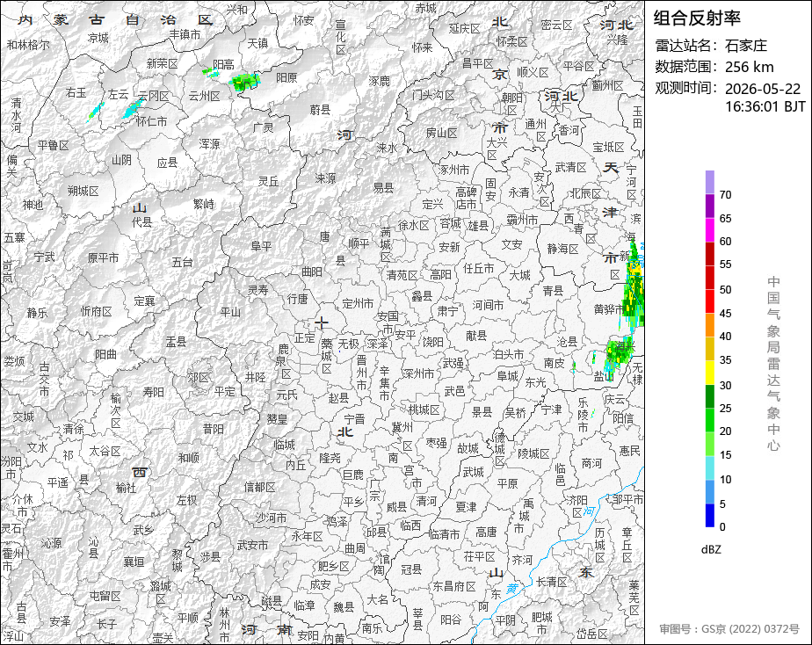Click the time stamp 16:36:01 BJT
812x645 pixels.
click(765, 106)
